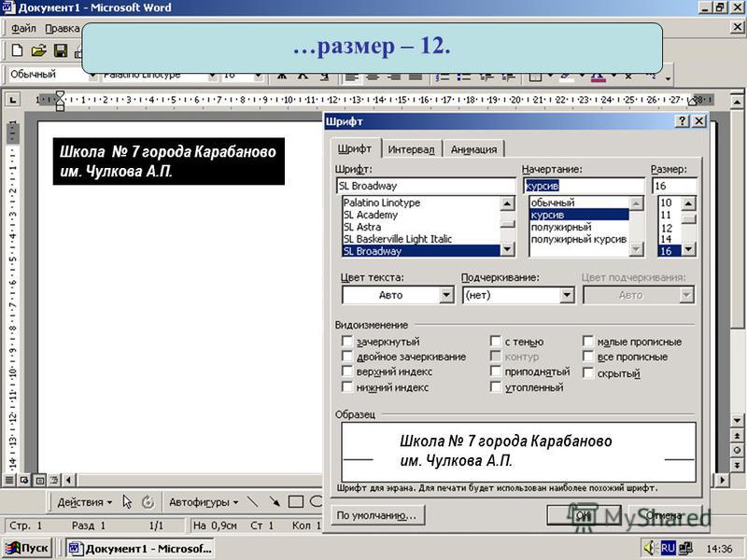This screenshot has width=747, height=560.
Task: Apply numbered list formatting
Action: coord(443,77)
